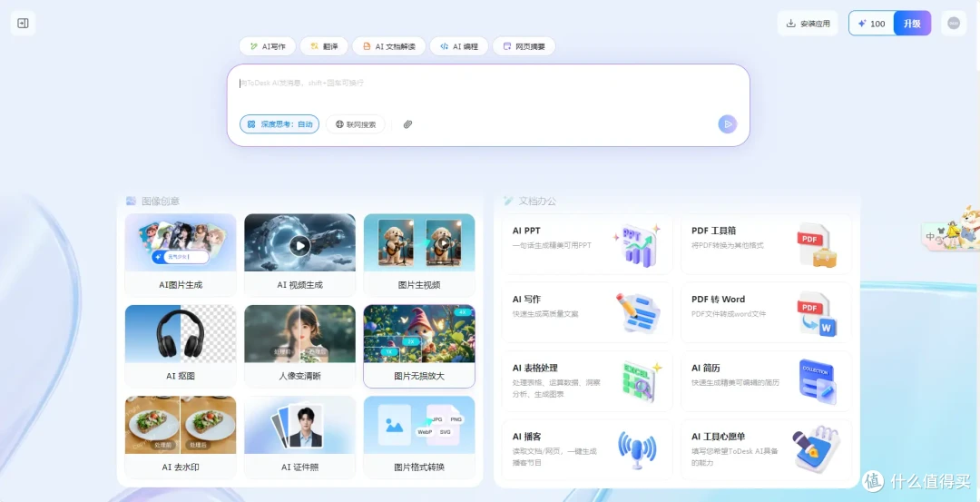
Task: Toggle 联网搜索 web search
Action: tap(355, 123)
